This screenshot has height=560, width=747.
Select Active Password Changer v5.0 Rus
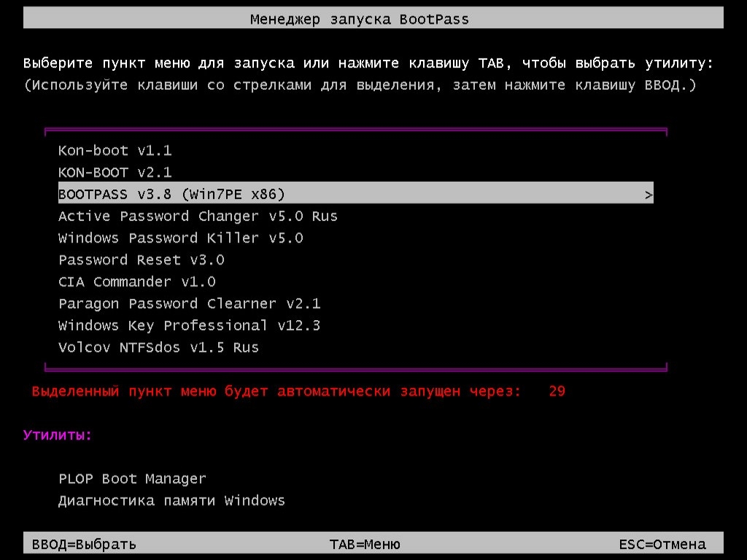198,217
